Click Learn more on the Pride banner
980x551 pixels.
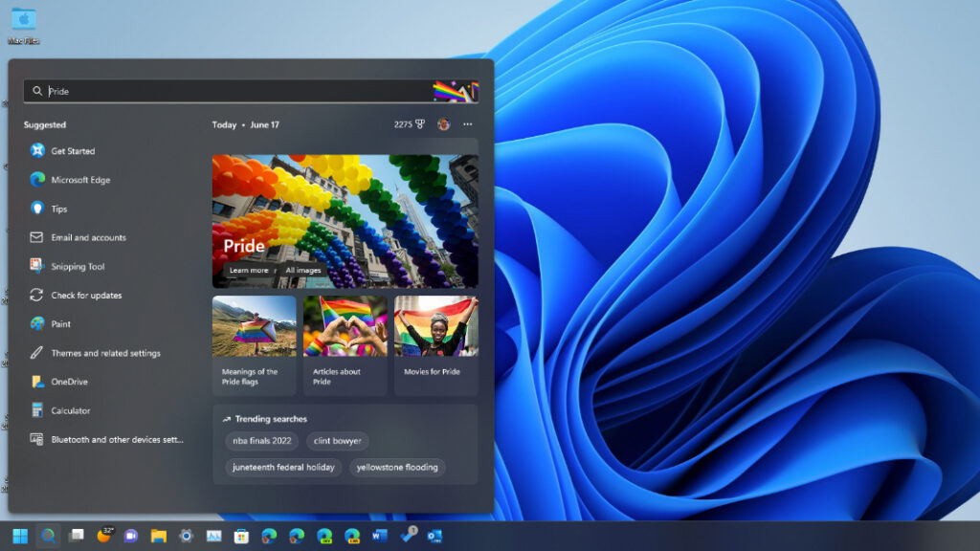pos(249,271)
